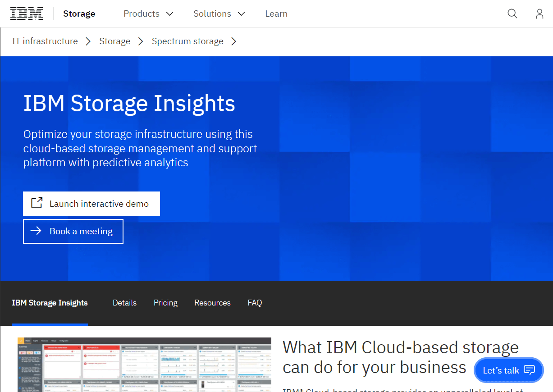Click the arrow icon on Book a meeting

pos(36,231)
